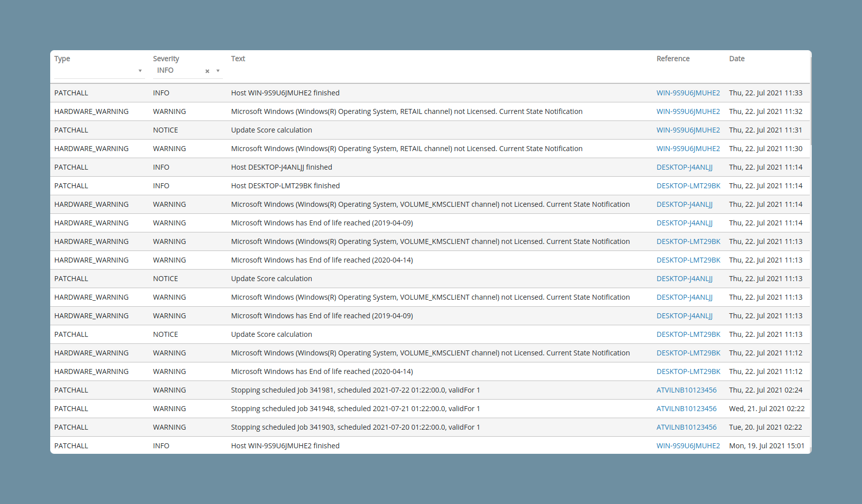Open WIN-9S9U6JMUHE2 link in first row
Image resolution: width=862 pixels, height=504 pixels.
click(688, 93)
